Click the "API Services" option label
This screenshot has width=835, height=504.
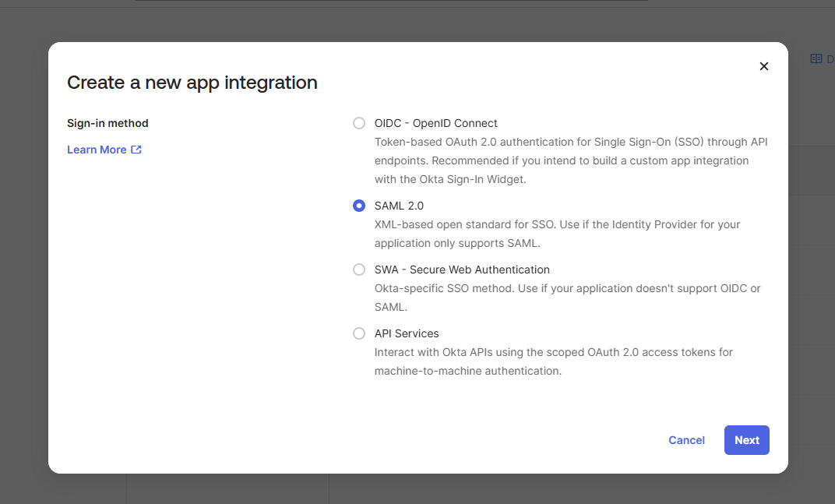(407, 333)
